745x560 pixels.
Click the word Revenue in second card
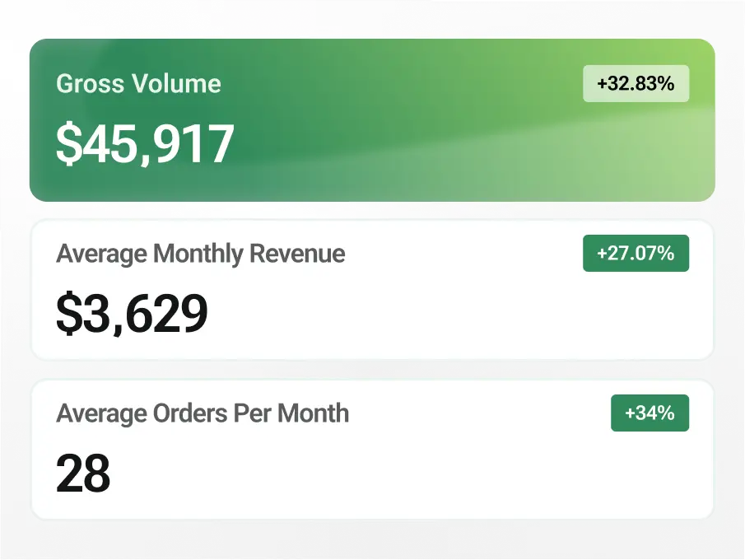[297, 254]
